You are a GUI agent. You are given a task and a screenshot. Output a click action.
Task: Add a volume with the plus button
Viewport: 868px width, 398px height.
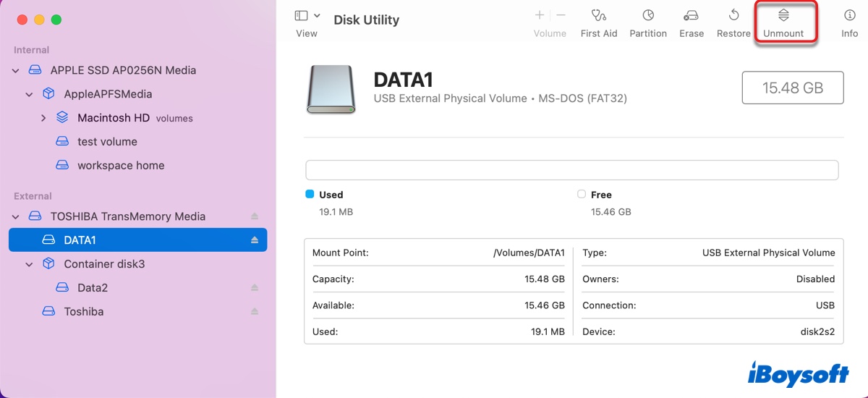pos(540,15)
